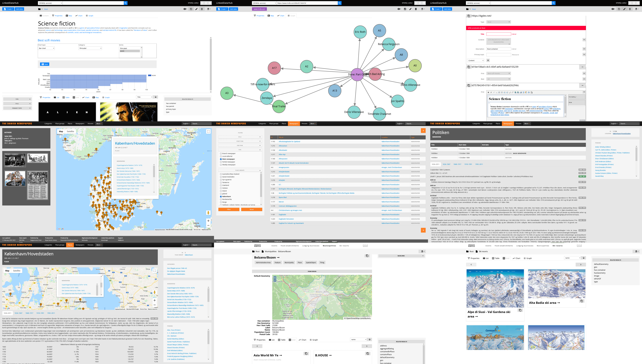Open apps grid icon in Dune graph panel header

tap(417, 3)
